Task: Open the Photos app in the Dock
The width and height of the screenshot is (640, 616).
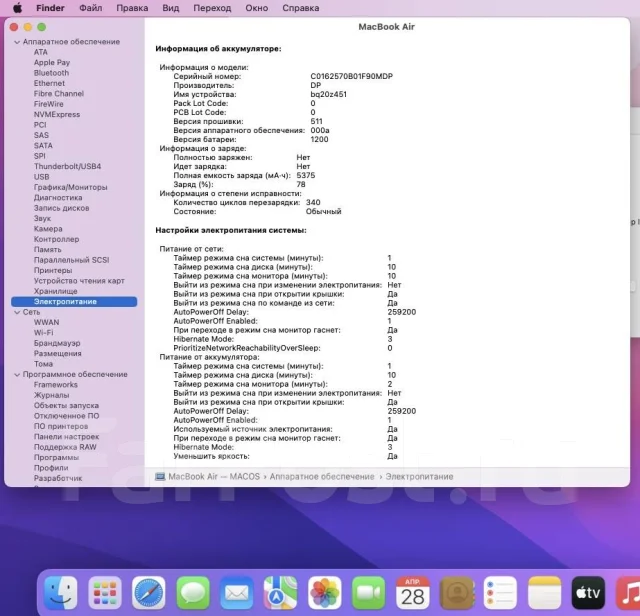Action: click(x=324, y=592)
